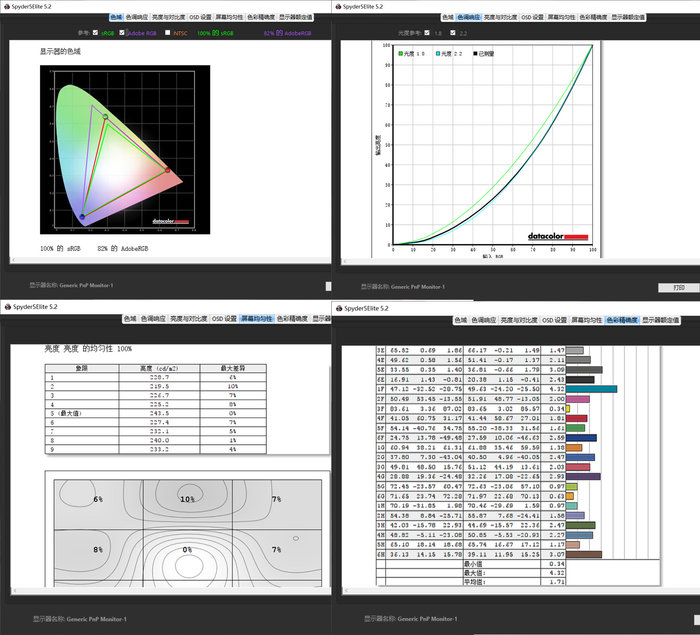The height and width of the screenshot is (635, 700).
Task: Enable the NTSC reference checkbox
Action: (x=167, y=33)
